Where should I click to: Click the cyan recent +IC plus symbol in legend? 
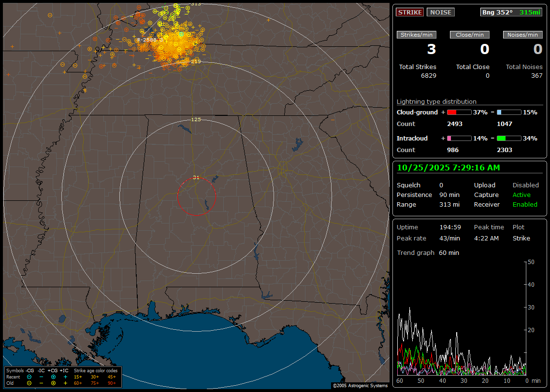65,377
